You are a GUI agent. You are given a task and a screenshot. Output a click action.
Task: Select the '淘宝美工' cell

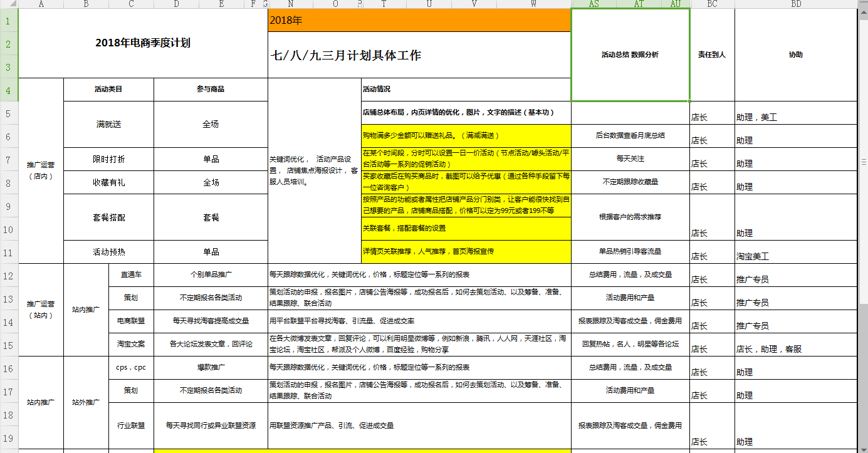pos(795,252)
